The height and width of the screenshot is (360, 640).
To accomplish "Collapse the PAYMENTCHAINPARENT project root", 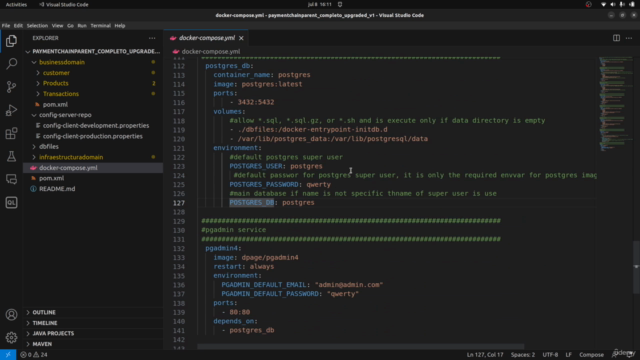I will tap(28, 52).
